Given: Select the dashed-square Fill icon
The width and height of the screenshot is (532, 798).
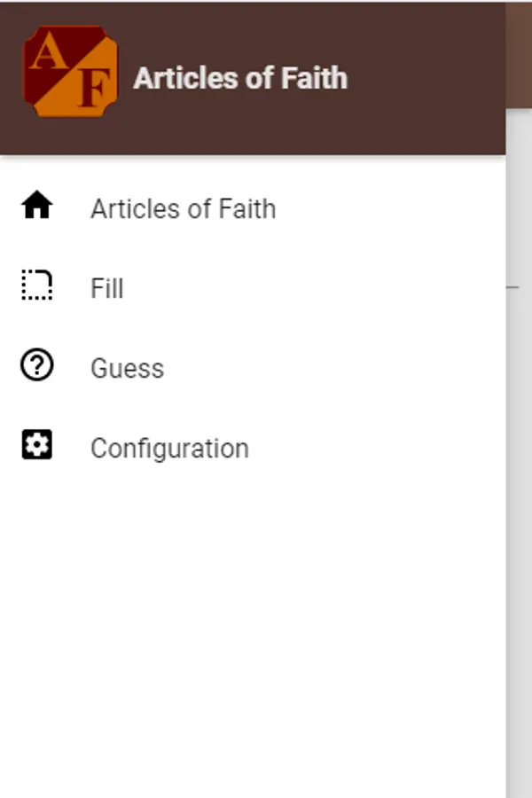Looking at the screenshot, I should pos(36,285).
